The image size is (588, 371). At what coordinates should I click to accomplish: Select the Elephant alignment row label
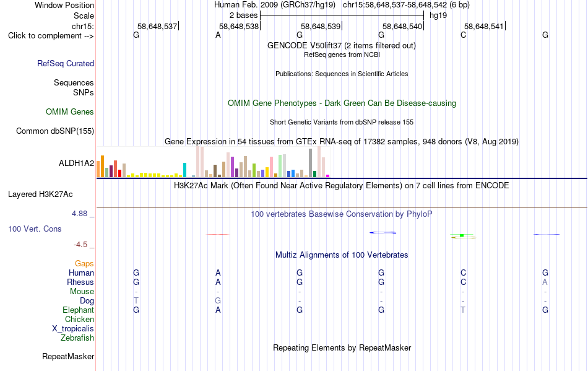click(79, 310)
